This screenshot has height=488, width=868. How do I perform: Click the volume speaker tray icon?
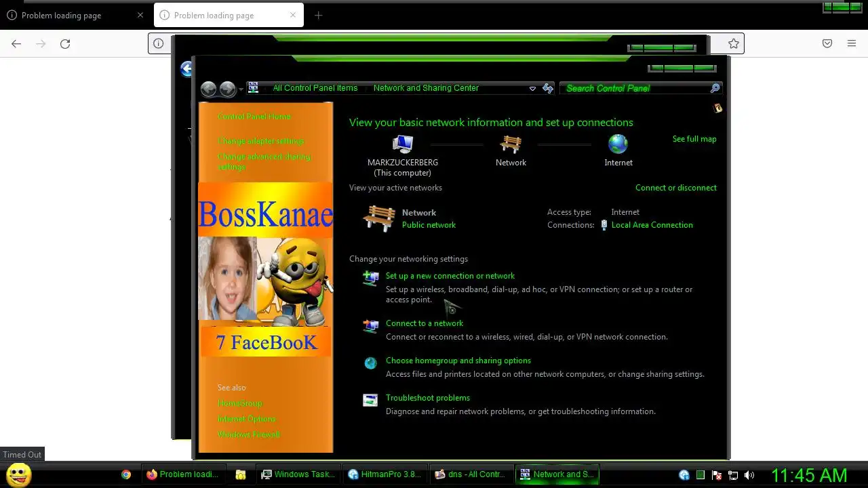tap(749, 475)
